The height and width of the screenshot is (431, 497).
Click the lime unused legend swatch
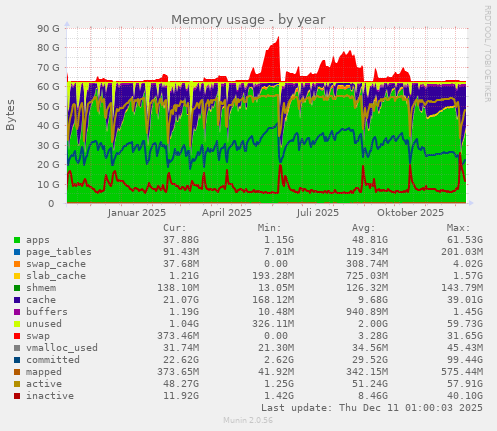17,324
